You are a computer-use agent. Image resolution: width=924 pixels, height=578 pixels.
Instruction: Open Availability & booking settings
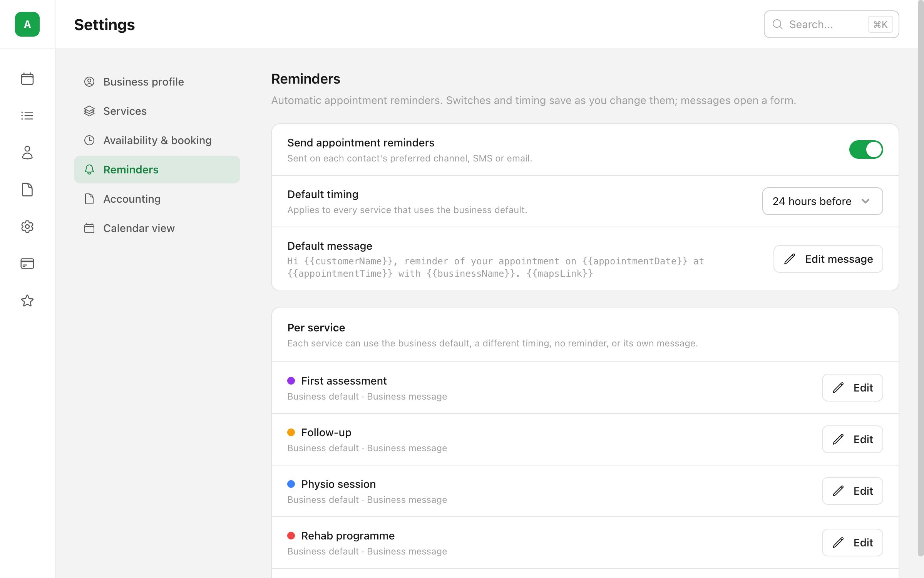pyautogui.click(x=157, y=140)
